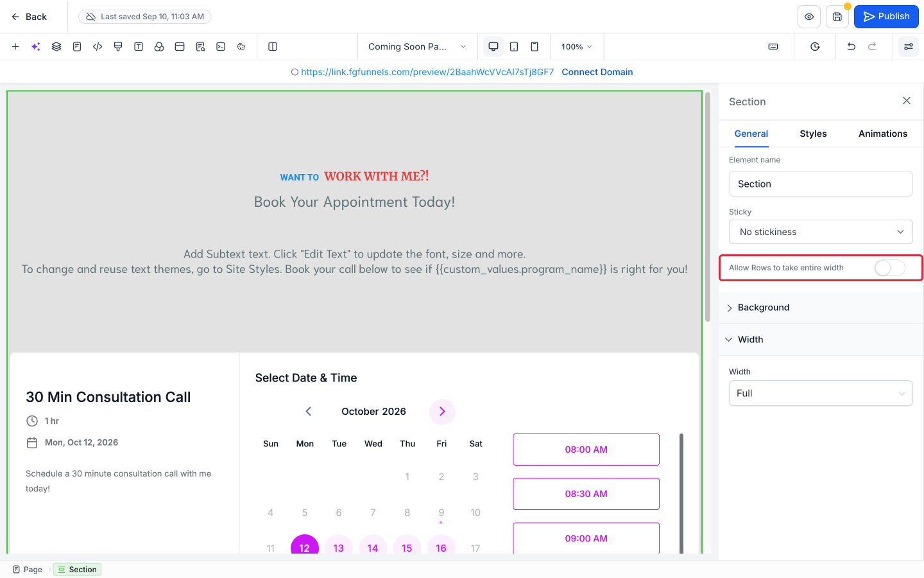Viewport: 924px width, 578px height.
Task: Open the fgfunnels preview URL link
Action: [427, 72]
